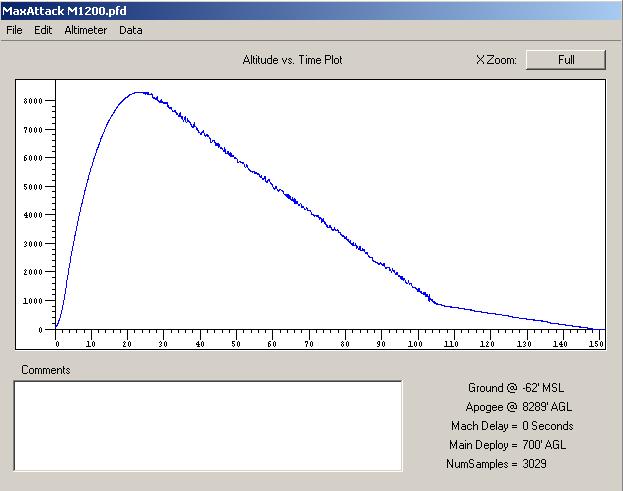The width and height of the screenshot is (623, 491).
Task: Select the NumSamples = 3029 readout
Action: coord(496,464)
